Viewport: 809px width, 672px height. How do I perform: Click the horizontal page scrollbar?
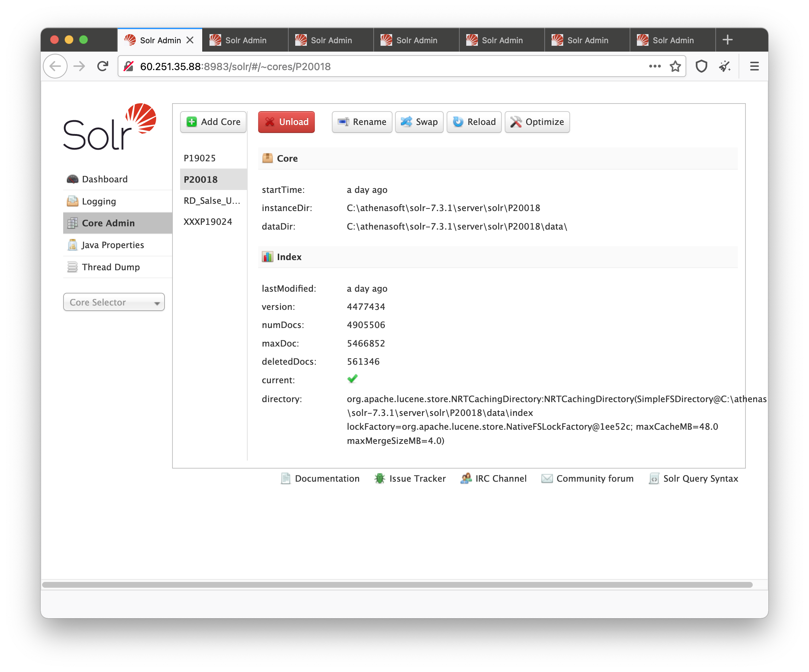tap(397, 584)
